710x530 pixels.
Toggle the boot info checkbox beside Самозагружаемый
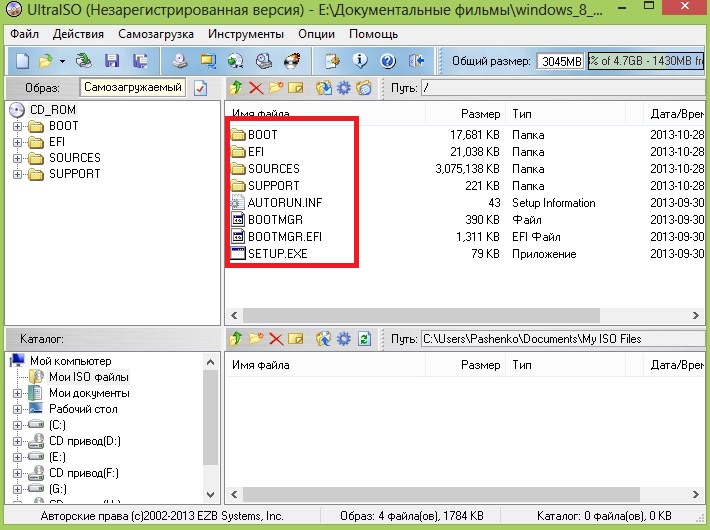[200, 88]
